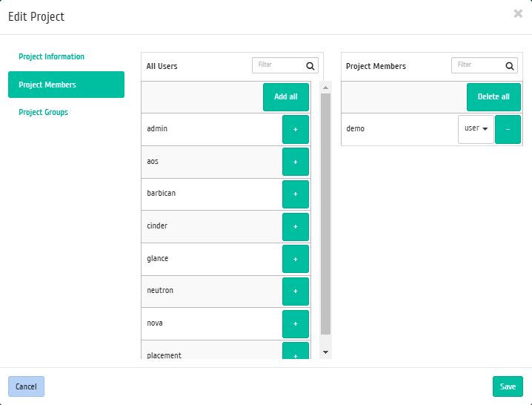Click the Project Members panel heading
This screenshot has width=532, height=405.
click(376, 66)
